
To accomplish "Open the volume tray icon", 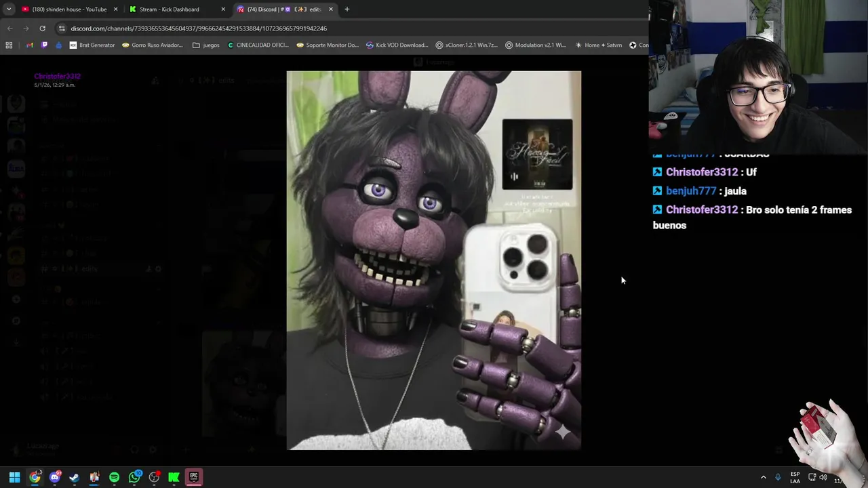I will pyautogui.click(x=823, y=478).
